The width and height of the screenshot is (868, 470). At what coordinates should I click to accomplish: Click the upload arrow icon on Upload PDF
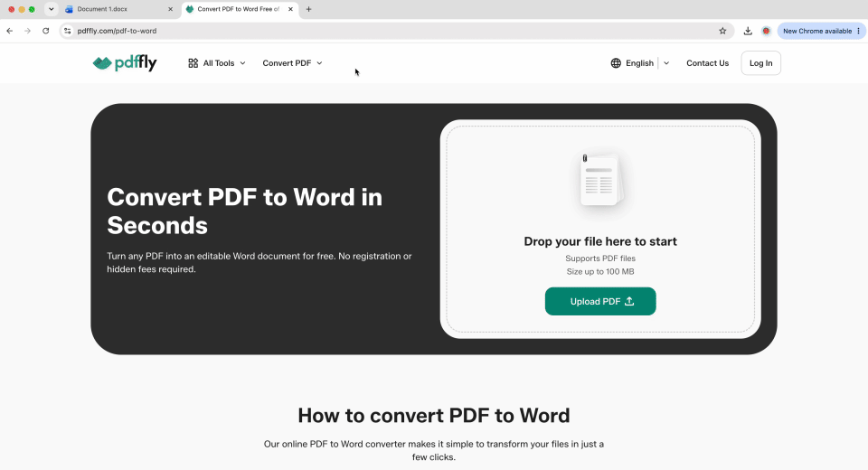click(629, 301)
